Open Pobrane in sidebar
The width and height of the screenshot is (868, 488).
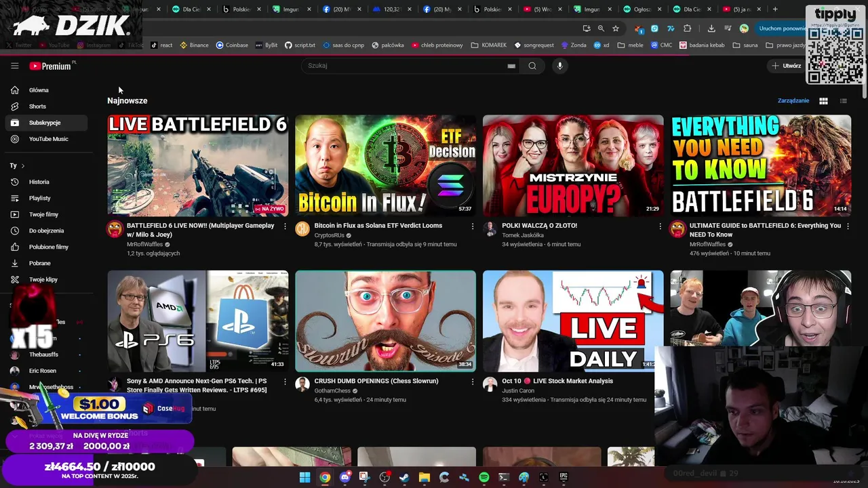[46, 264]
